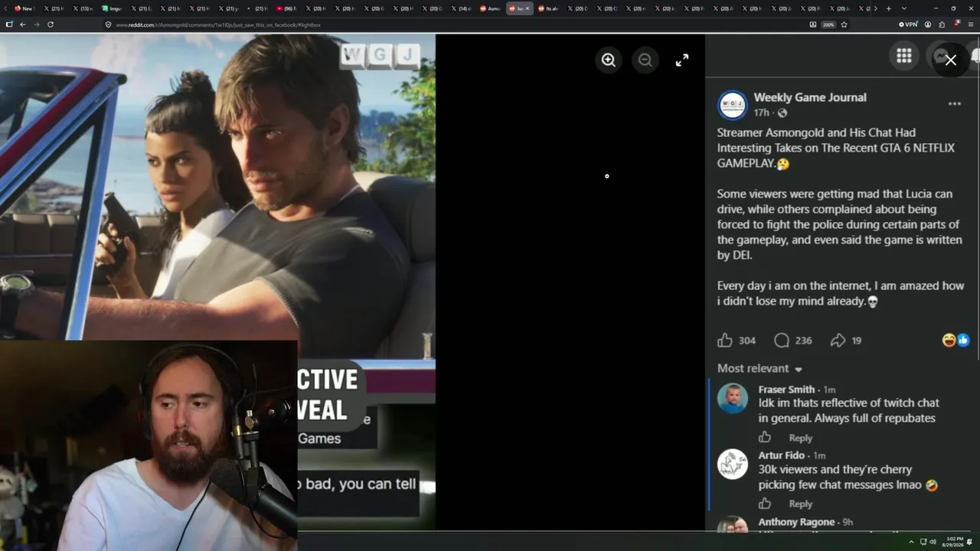Screen dimensions: 980x551
Task: Zoom out of the lightbox image
Action: point(645,60)
